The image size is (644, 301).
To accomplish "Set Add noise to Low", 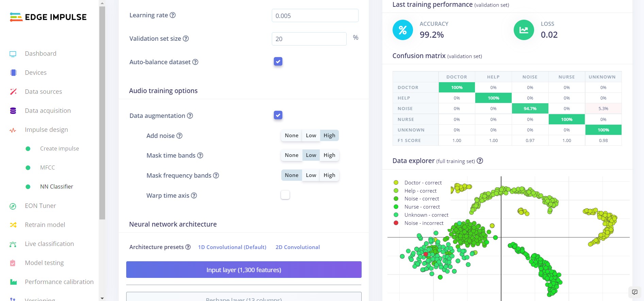I will (311, 136).
